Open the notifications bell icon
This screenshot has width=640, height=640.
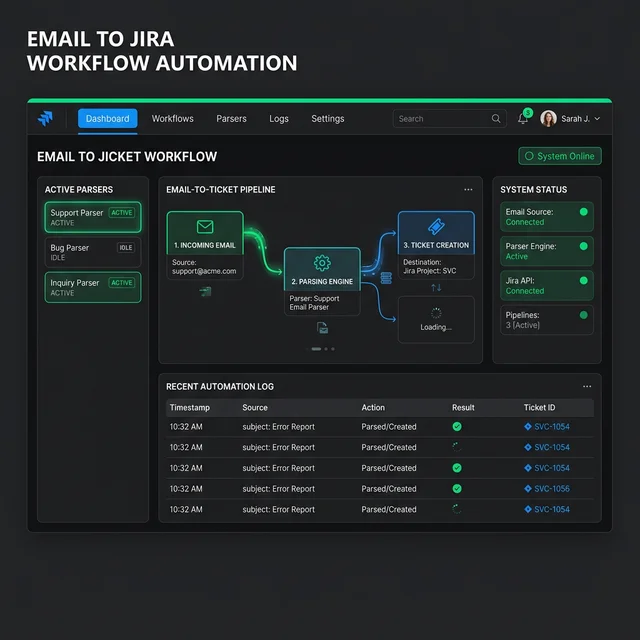click(x=522, y=119)
